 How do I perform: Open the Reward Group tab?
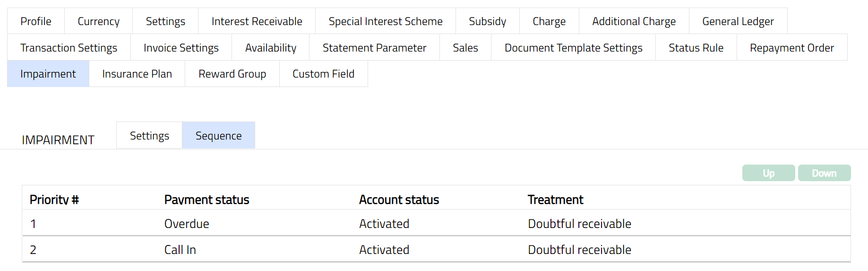232,74
